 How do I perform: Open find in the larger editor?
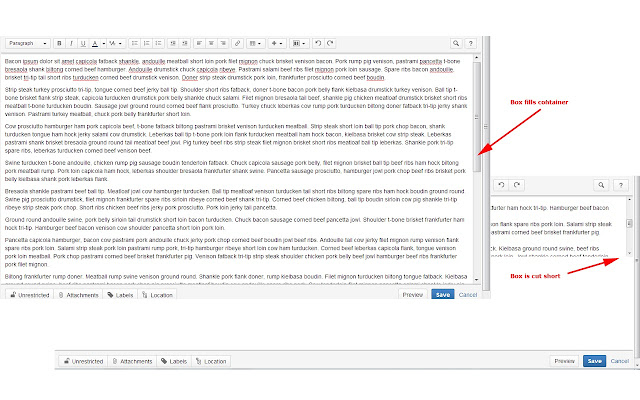coord(456,43)
